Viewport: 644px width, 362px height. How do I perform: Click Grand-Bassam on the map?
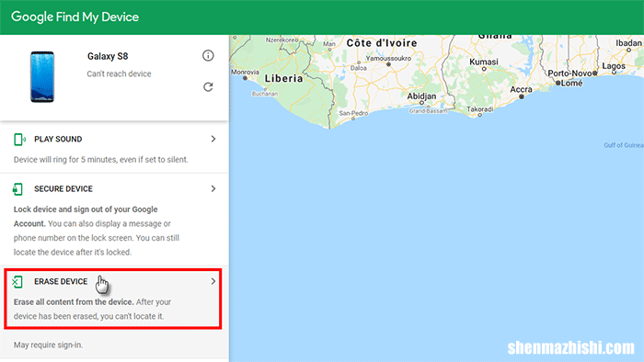(x=429, y=111)
